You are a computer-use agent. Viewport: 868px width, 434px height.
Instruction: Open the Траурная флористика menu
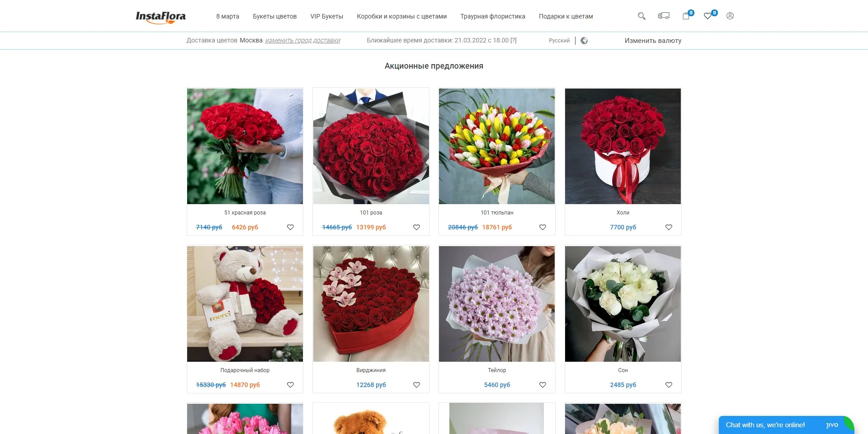493,16
